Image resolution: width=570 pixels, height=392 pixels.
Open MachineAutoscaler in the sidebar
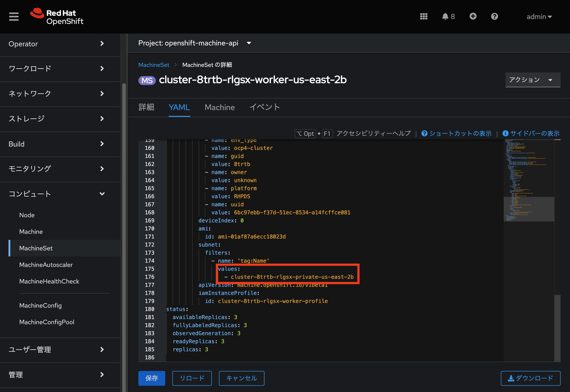click(x=46, y=265)
